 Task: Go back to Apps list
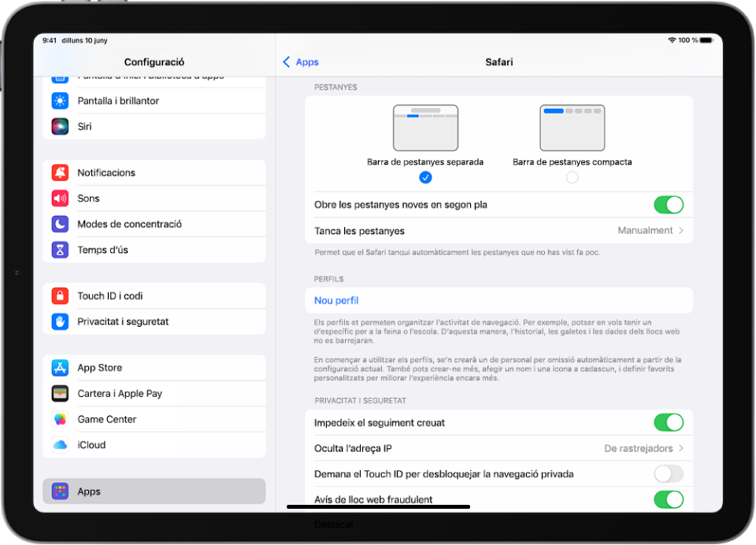pyautogui.click(x=300, y=61)
